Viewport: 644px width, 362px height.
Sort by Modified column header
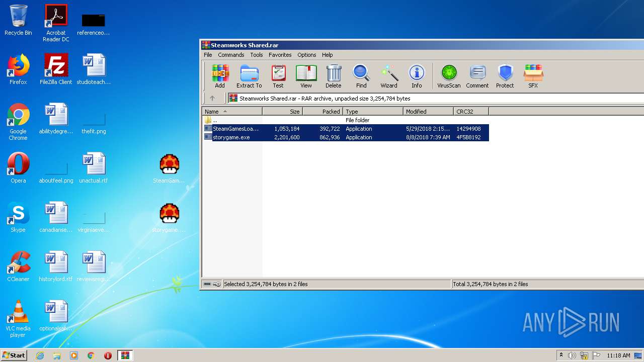(x=429, y=112)
